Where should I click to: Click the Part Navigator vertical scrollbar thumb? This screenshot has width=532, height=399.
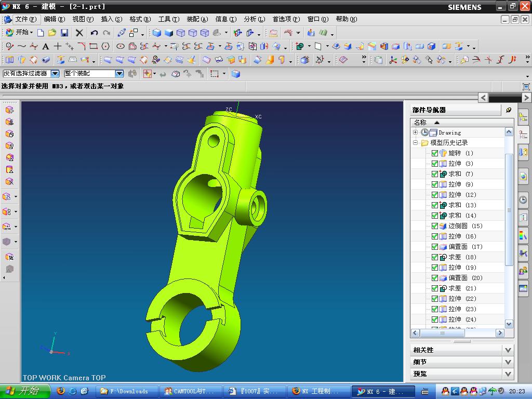click(x=509, y=210)
